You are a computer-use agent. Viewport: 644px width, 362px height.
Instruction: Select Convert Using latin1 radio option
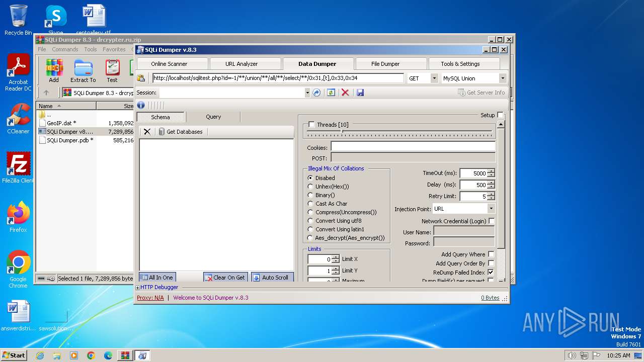tap(310, 229)
